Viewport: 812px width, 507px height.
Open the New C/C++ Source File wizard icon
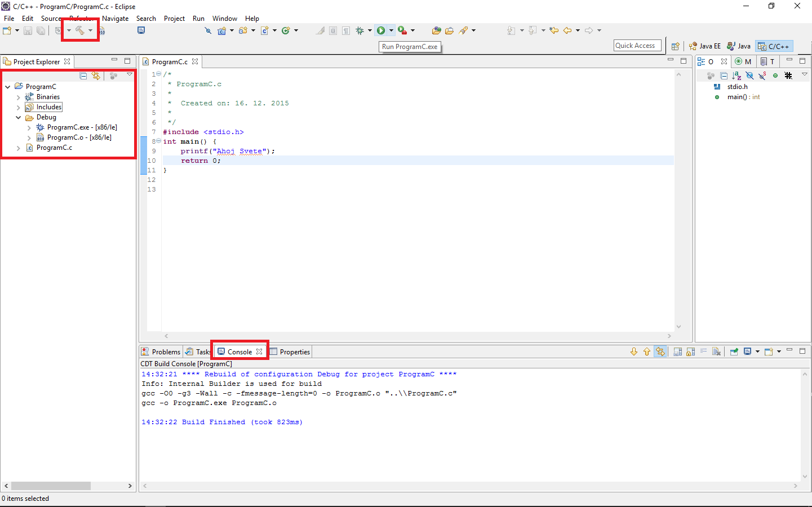pyautogui.click(x=265, y=30)
